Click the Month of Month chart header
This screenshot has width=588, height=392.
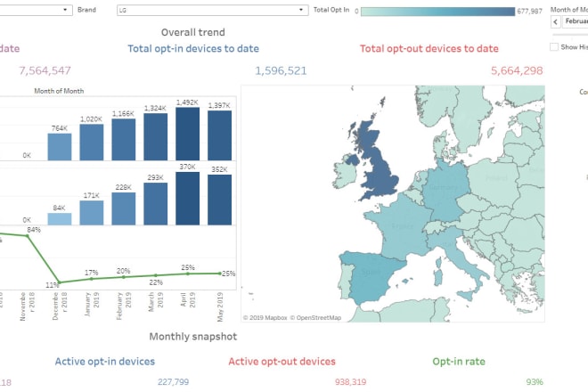click(59, 91)
